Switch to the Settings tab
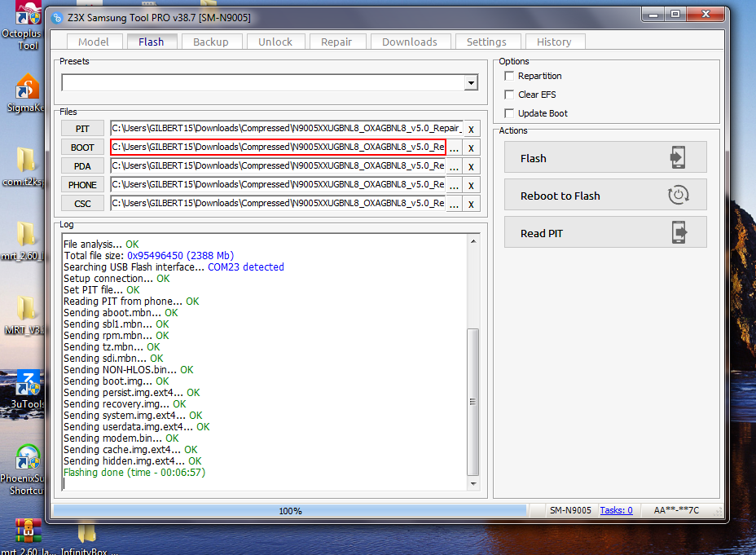Screen dimensions: 756x555 click(486, 42)
